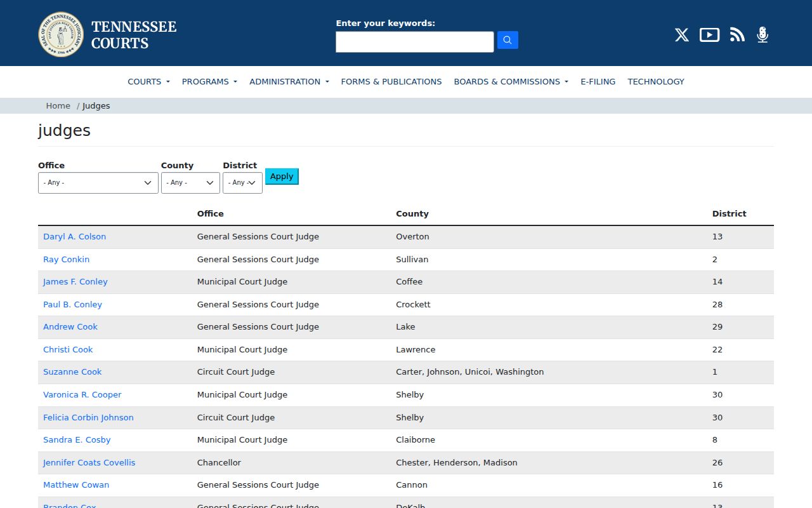Open James F. Conley's profile
The width and height of the screenshot is (812, 508).
[75, 281]
